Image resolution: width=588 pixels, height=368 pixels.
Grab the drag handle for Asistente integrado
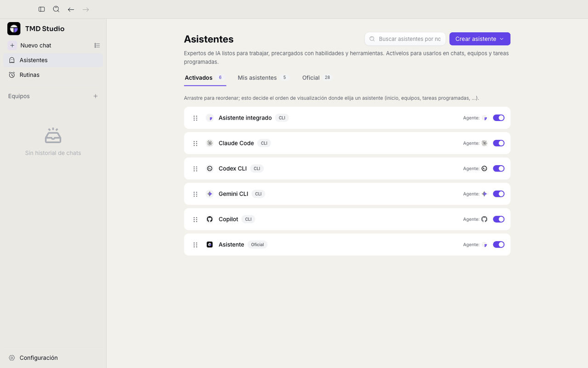(x=195, y=118)
